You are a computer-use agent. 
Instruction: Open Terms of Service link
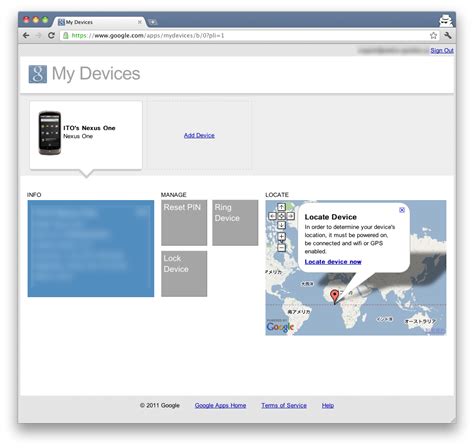pos(284,406)
